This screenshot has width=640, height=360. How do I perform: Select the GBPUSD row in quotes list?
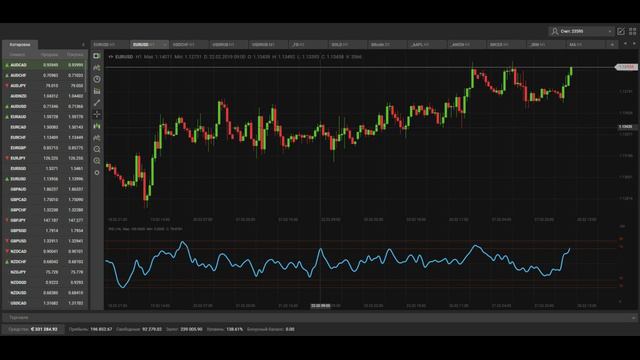44,241
